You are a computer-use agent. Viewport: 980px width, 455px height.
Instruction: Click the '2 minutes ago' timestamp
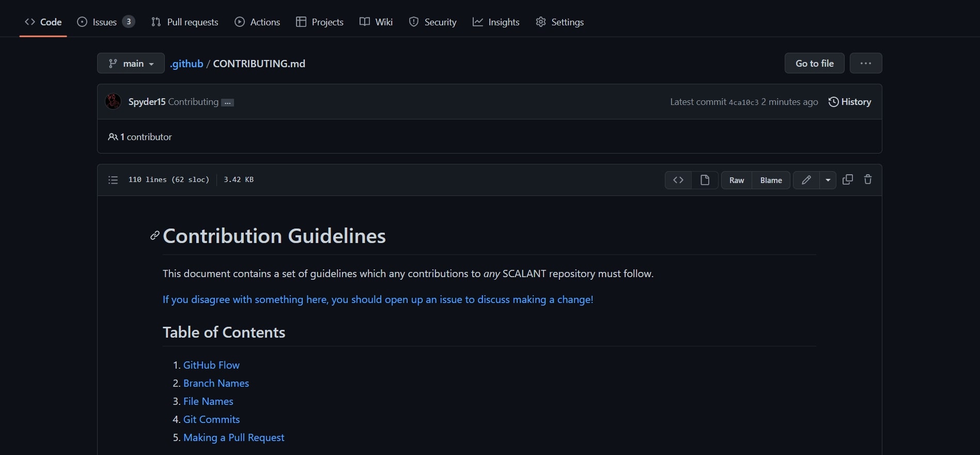789,102
